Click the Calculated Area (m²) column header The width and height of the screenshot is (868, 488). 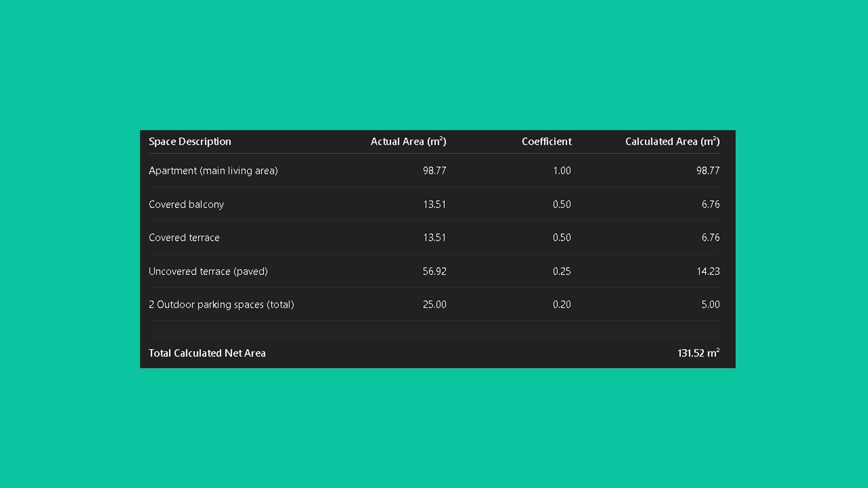pyautogui.click(x=672, y=142)
